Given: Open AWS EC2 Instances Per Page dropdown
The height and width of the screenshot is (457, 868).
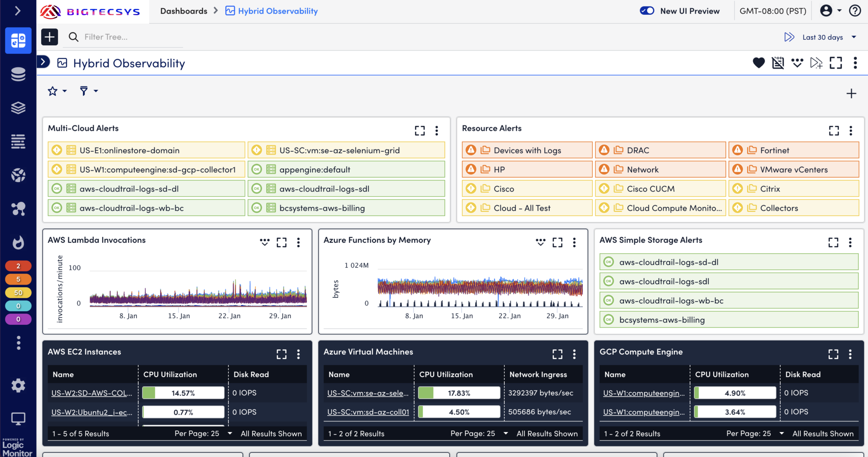Looking at the screenshot, I should point(203,433).
